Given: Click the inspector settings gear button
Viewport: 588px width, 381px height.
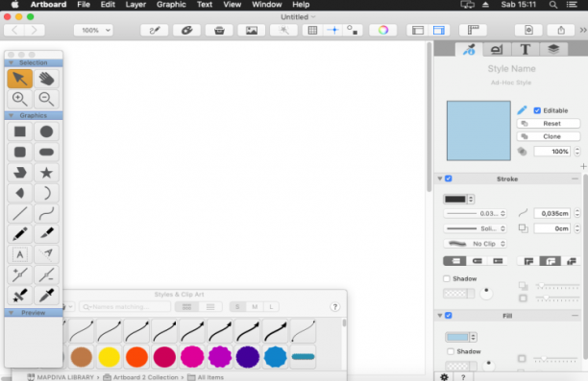Looking at the screenshot, I should (445, 377).
